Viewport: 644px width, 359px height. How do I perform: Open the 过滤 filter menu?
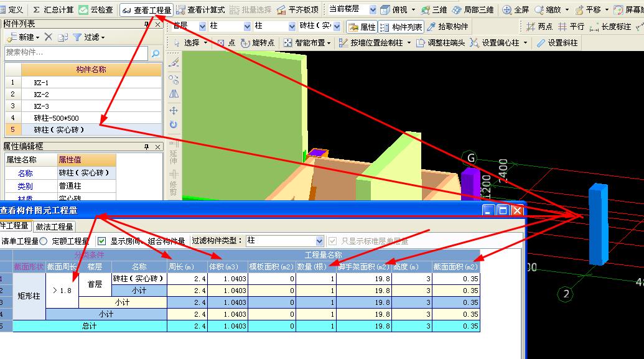point(88,37)
